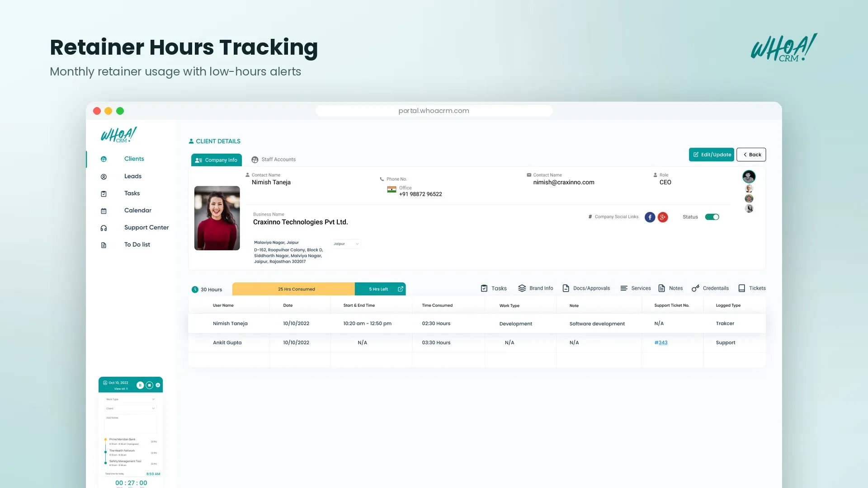Click the Nimish Taneja table row name
The width and height of the screenshot is (868, 488).
(230, 324)
